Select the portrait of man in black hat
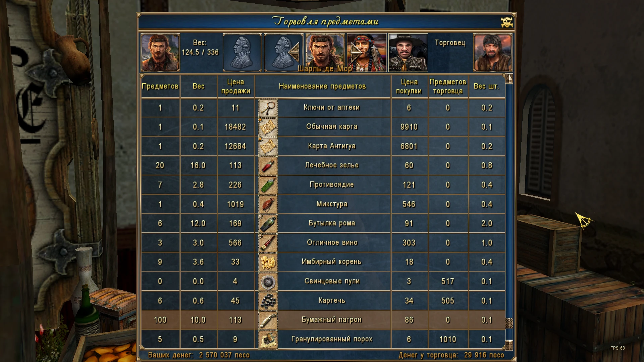The image size is (644, 362). click(x=408, y=53)
